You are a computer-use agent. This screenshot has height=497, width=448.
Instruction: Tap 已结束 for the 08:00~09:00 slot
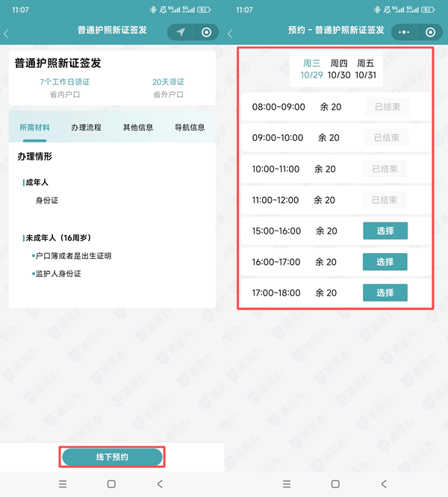(388, 107)
